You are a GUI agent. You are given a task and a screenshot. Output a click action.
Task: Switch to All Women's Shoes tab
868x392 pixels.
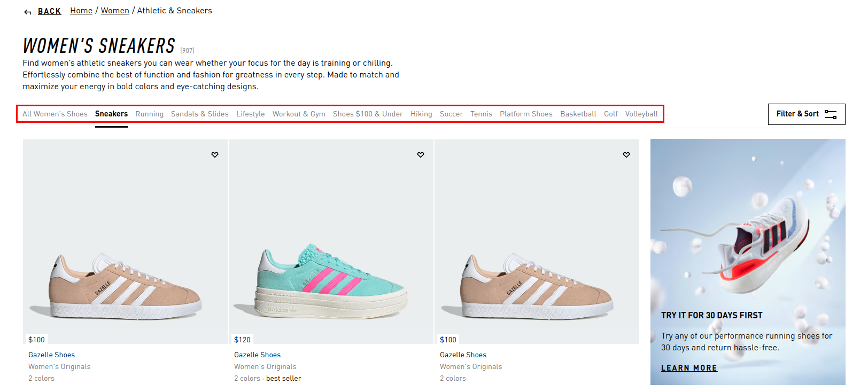click(55, 114)
